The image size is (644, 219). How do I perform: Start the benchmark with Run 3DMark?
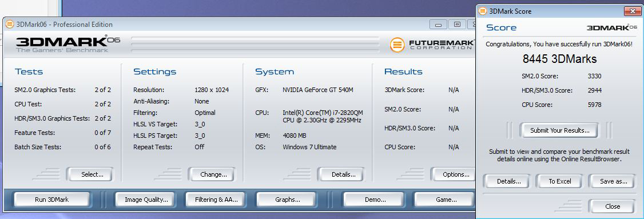(51, 200)
